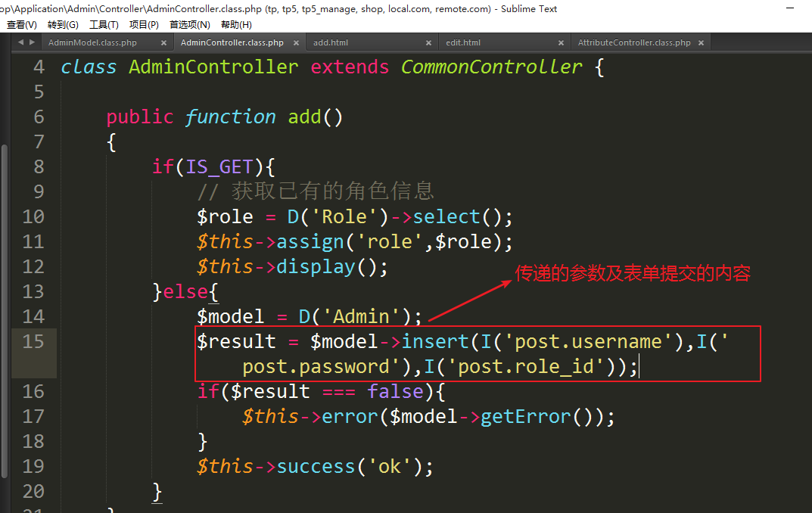Open the 查看(V) menu
812x513 pixels.
(21, 25)
